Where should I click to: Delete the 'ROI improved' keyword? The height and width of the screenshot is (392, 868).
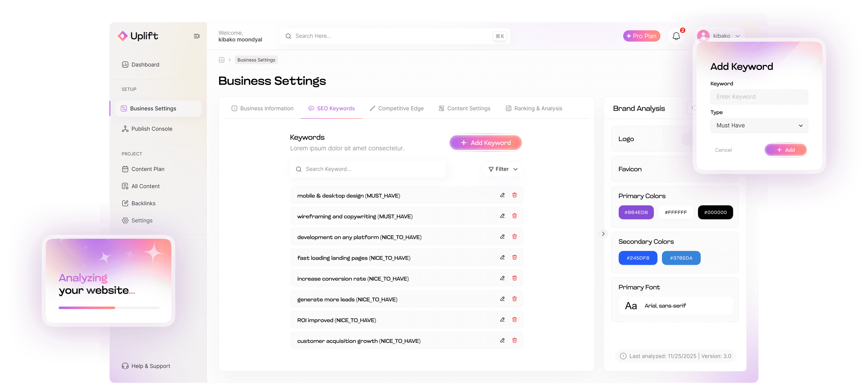click(x=514, y=320)
